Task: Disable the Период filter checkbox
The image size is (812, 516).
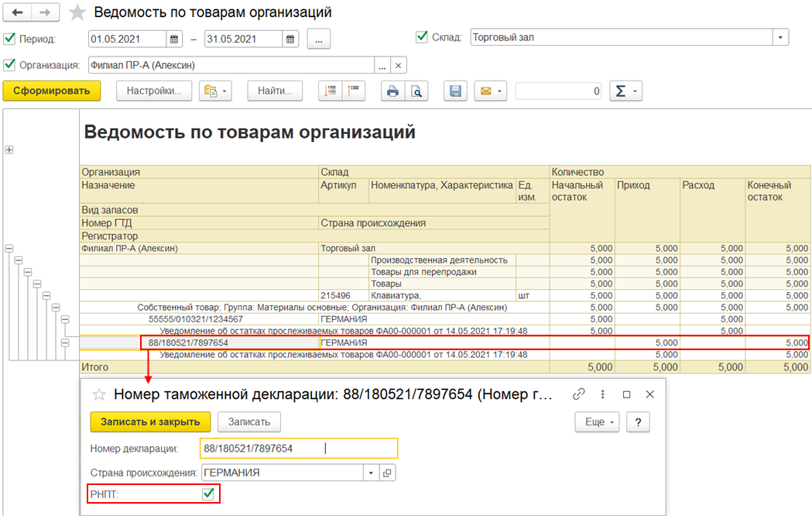Action: (x=9, y=39)
